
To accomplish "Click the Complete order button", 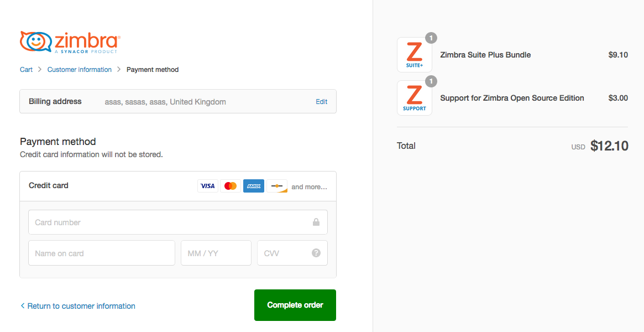I will [x=295, y=305].
